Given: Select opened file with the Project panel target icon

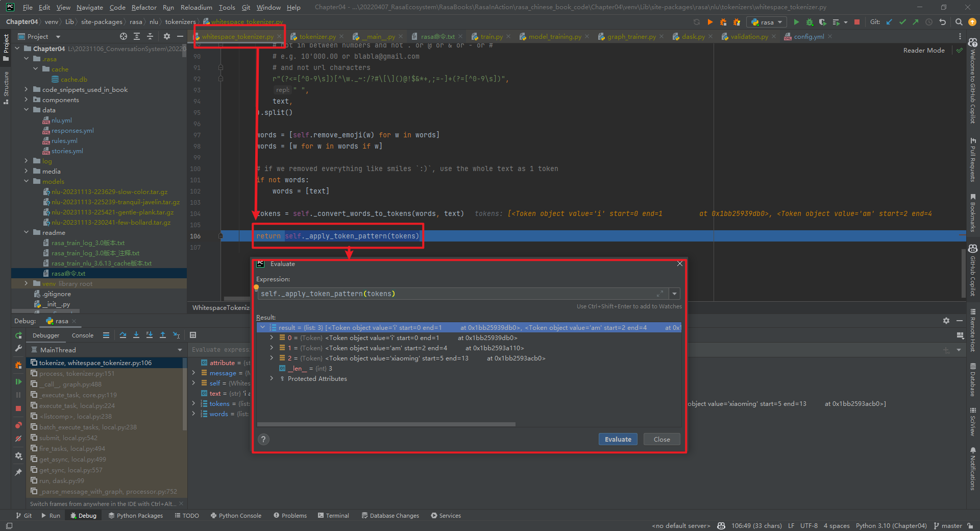Looking at the screenshot, I should (x=124, y=36).
